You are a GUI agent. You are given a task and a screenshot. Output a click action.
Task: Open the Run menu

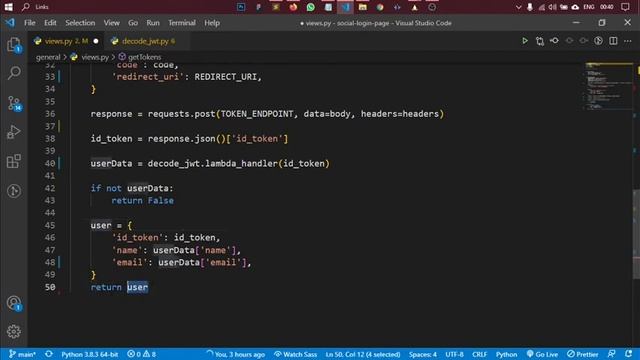[x=153, y=23]
